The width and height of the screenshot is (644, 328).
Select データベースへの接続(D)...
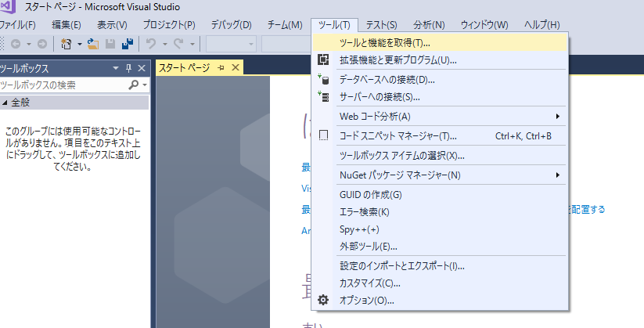coord(440,79)
